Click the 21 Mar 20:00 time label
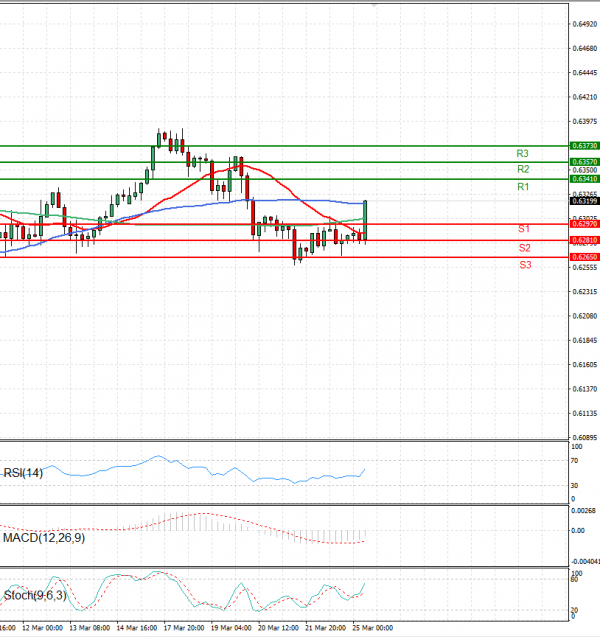The image size is (600, 637). click(x=325, y=628)
